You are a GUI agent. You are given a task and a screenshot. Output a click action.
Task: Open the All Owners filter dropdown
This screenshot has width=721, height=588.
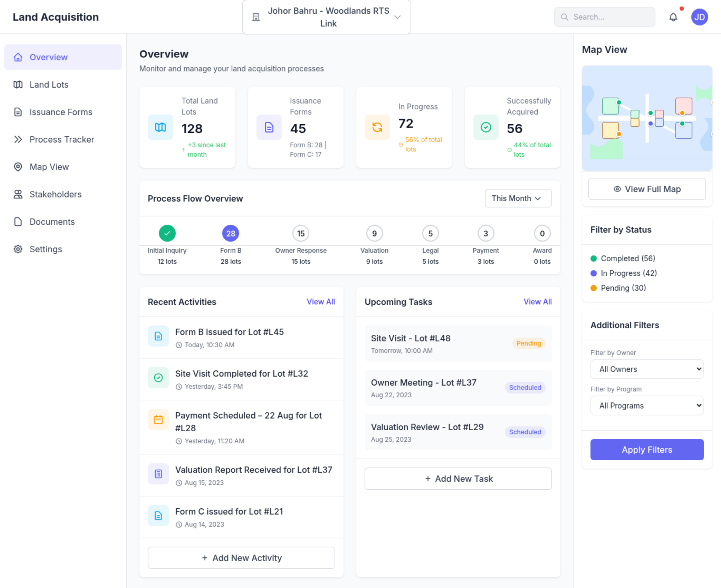coord(646,369)
